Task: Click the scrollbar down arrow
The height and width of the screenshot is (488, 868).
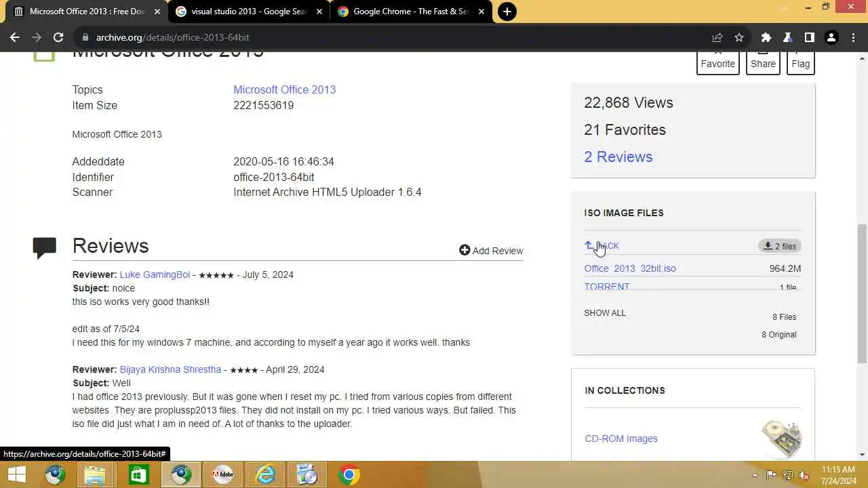Action: (x=862, y=455)
